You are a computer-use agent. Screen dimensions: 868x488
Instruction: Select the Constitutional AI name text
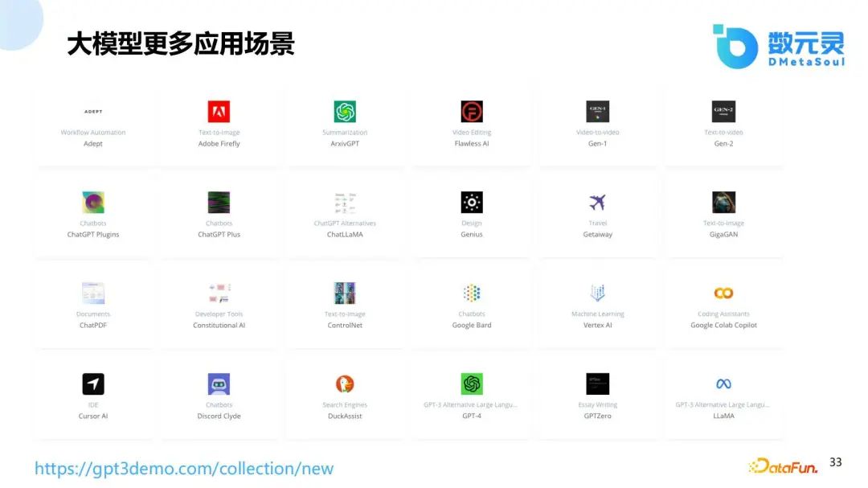pos(219,325)
